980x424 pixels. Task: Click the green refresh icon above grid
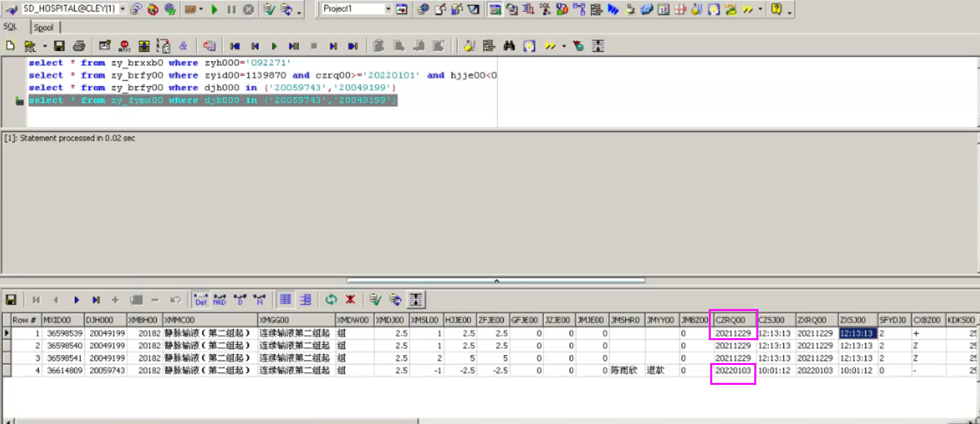coord(331,300)
